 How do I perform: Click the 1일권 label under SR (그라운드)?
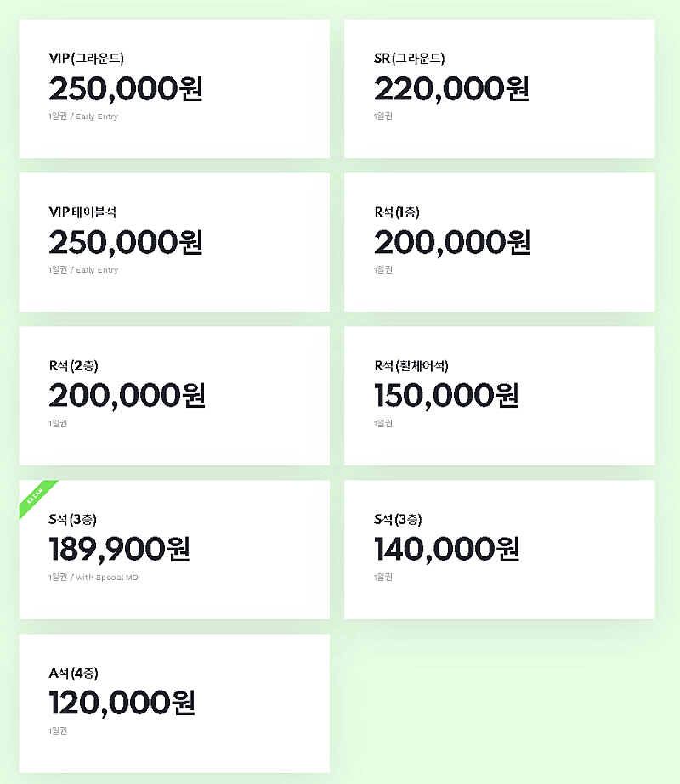tap(383, 116)
